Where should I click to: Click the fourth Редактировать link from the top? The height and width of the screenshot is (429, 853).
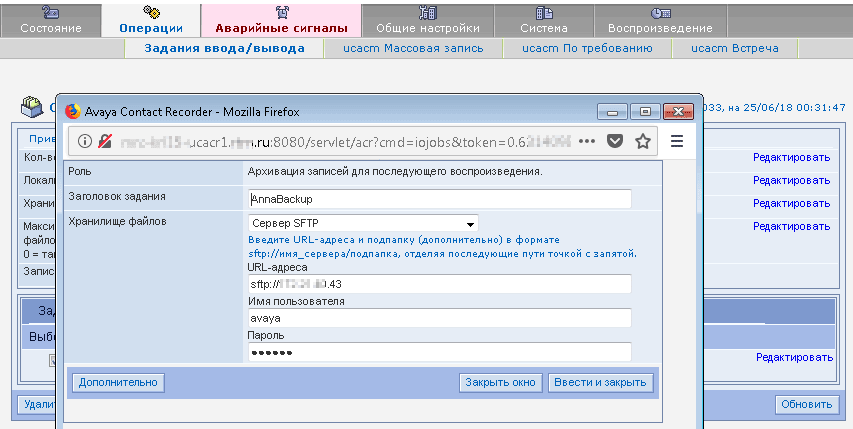(x=792, y=226)
